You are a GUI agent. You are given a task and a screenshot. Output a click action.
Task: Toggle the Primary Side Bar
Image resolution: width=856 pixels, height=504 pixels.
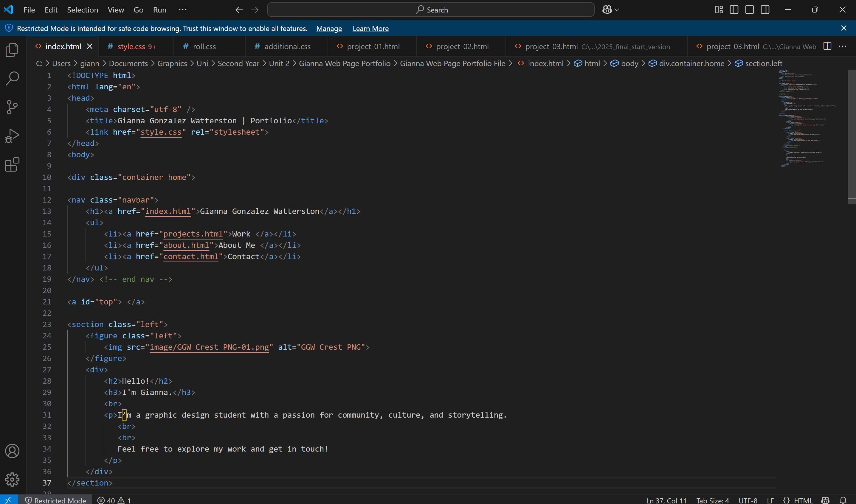[x=734, y=10]
